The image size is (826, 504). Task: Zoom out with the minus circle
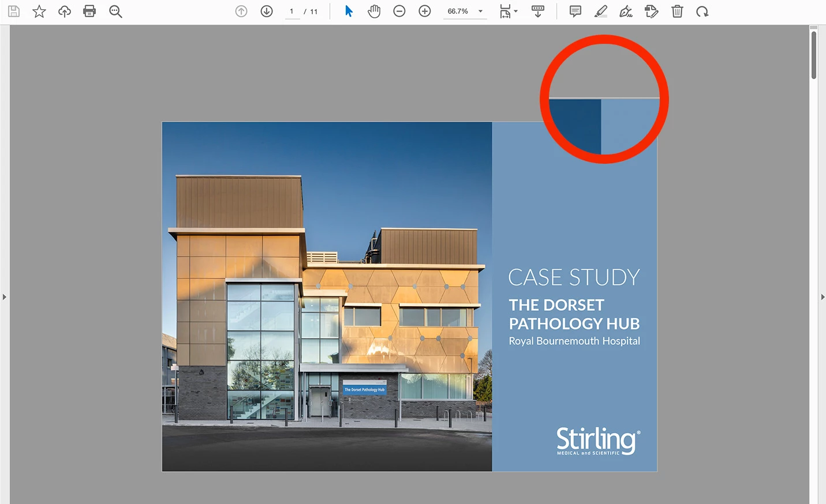(399, 12)
